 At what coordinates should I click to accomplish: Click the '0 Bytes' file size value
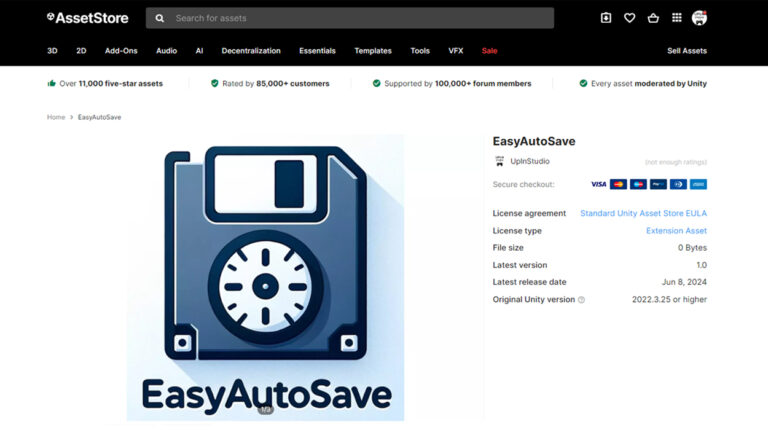(692, 248)
